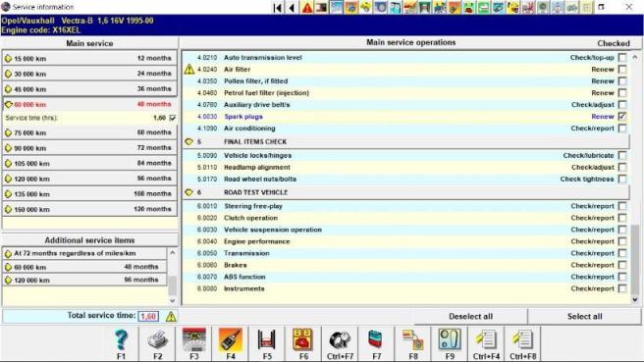Select the Vehicle suspension operation row
The width and height of the screenshot is (644, 362).
coord(405,230)
